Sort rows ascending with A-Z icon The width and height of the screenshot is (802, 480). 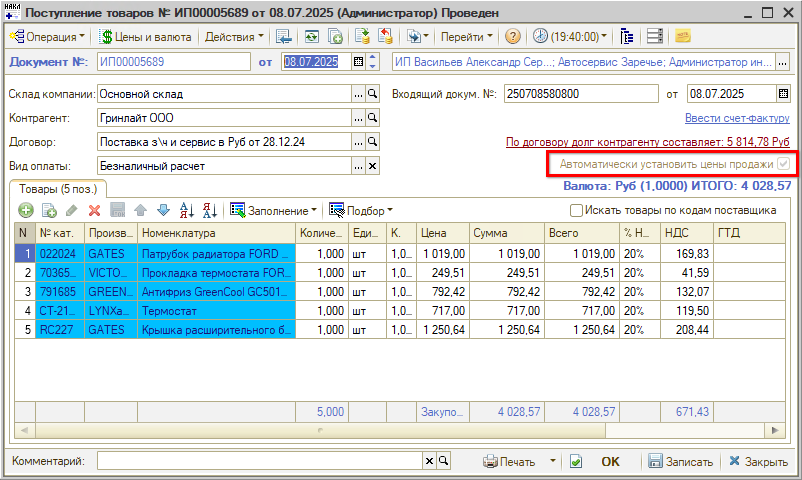click(x=186, y=210)
